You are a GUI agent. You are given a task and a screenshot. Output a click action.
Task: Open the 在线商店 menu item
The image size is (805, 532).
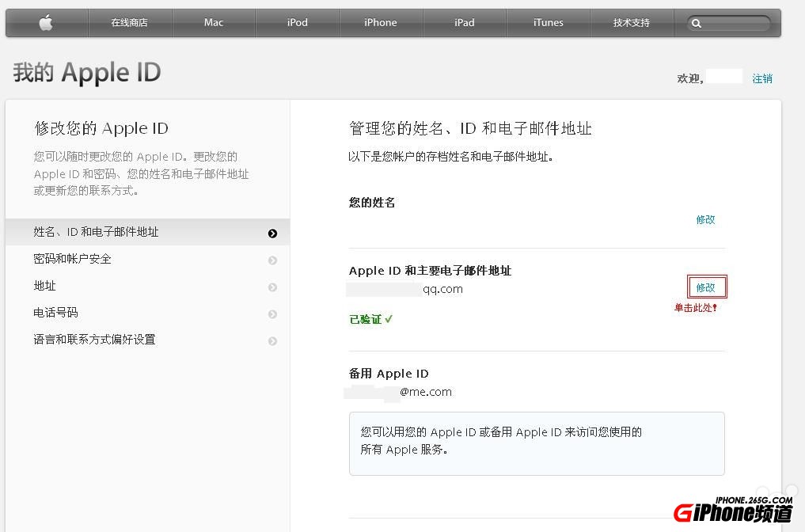(130, 22)
